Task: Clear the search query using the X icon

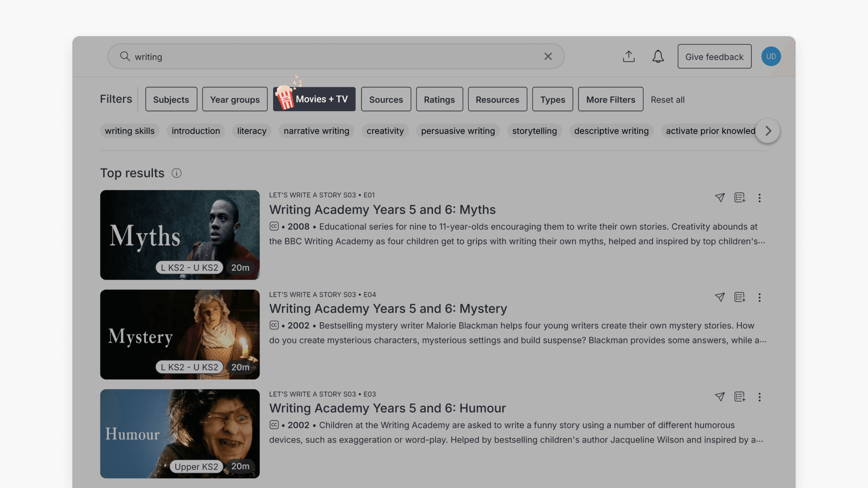Action: click(x=548, y=56)
